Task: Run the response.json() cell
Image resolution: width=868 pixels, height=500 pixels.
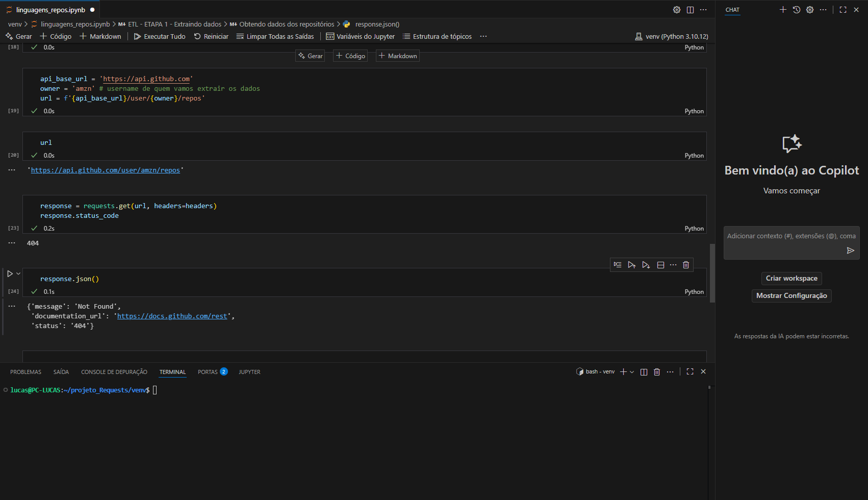Action: click(10, 273)
